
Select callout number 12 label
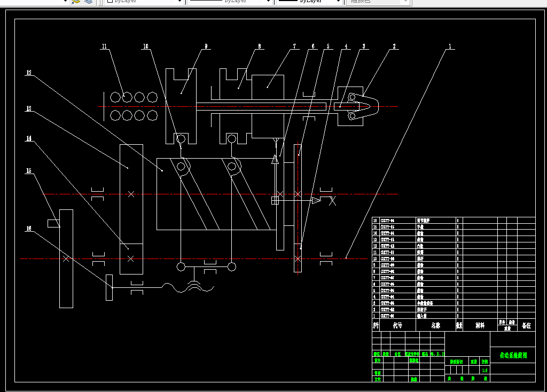29,73
